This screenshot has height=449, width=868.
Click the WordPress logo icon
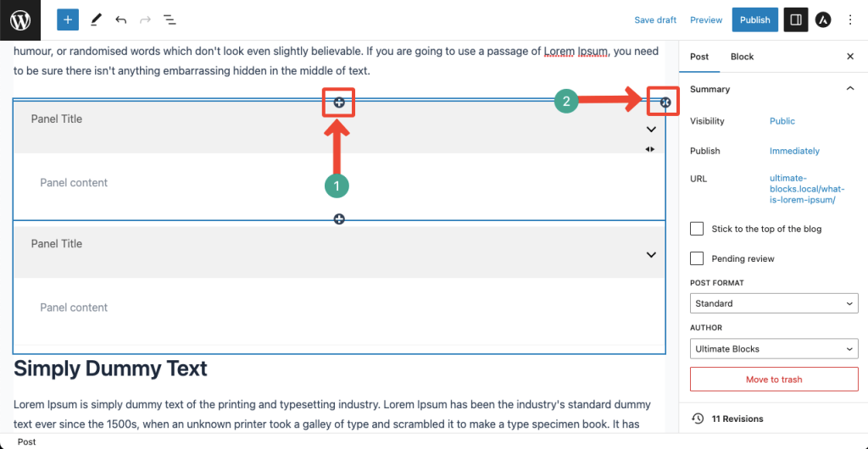tap(20, 19)
